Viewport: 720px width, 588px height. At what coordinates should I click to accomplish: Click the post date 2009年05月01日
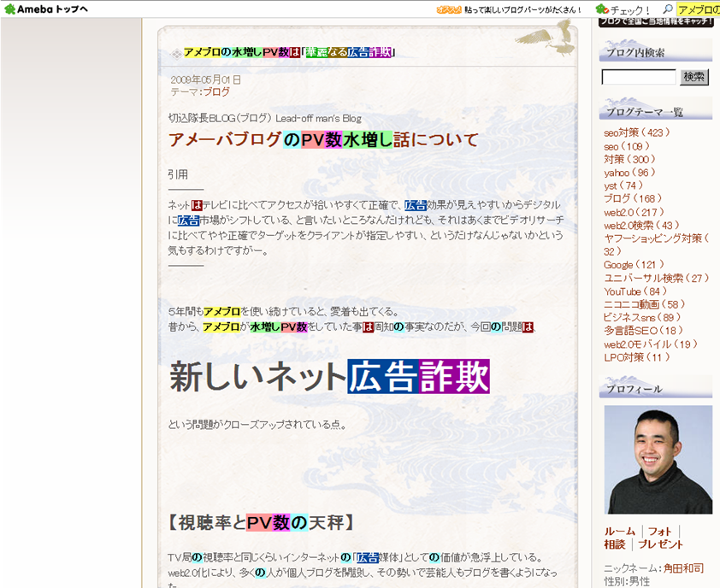206,79
